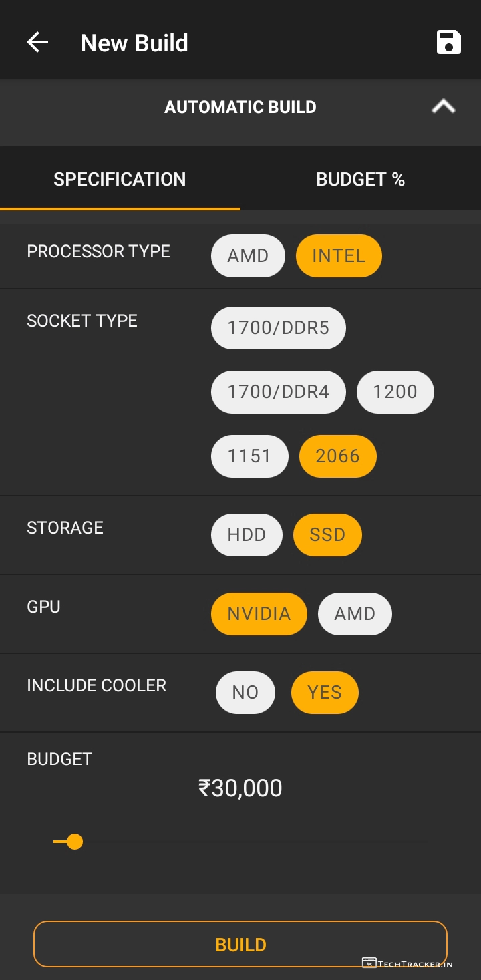
Task: Select INTEL processor type
Action: (338, 256)
